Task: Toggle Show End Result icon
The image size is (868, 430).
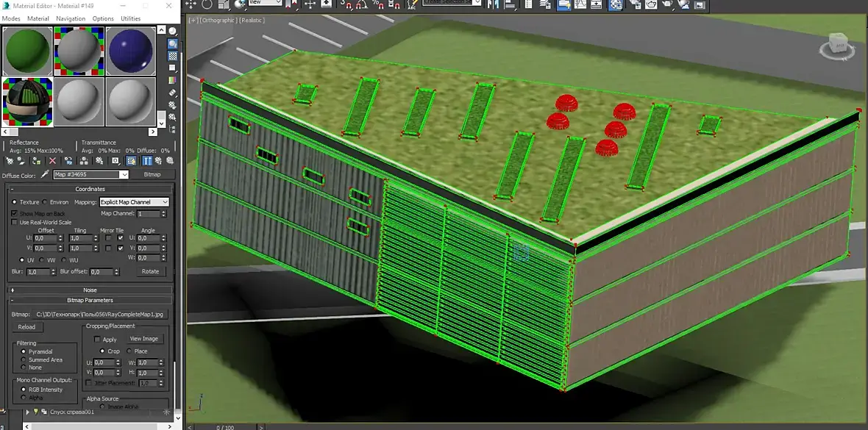Action: click(x=147, y=161)
